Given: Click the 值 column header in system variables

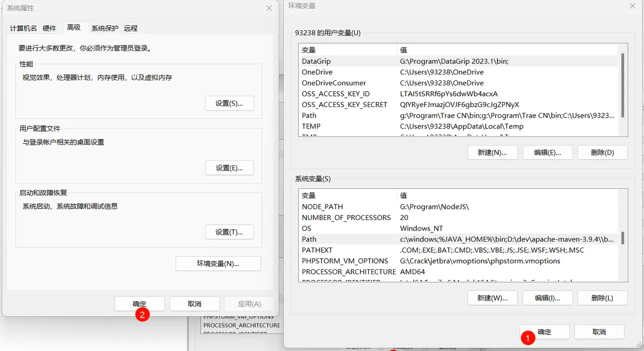Looking at the screenshot, I should pyautogui.click(x=507, y=195).
